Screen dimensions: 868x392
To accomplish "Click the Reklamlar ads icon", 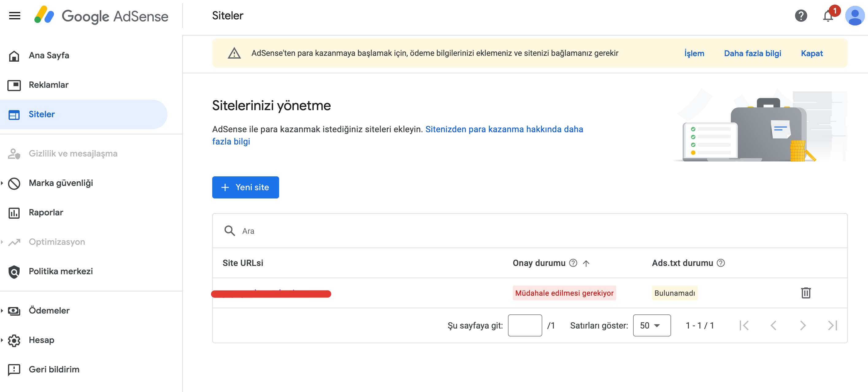I will click(14, 85).
